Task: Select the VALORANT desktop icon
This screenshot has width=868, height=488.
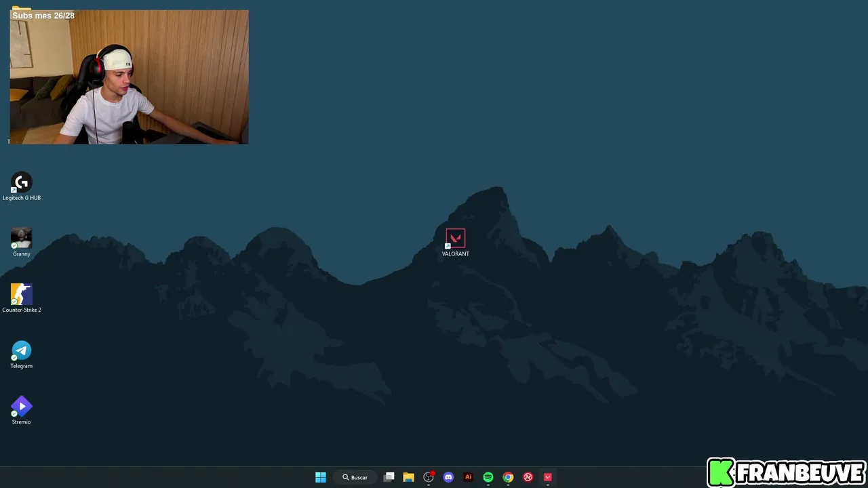Action: tap(455, 243)
